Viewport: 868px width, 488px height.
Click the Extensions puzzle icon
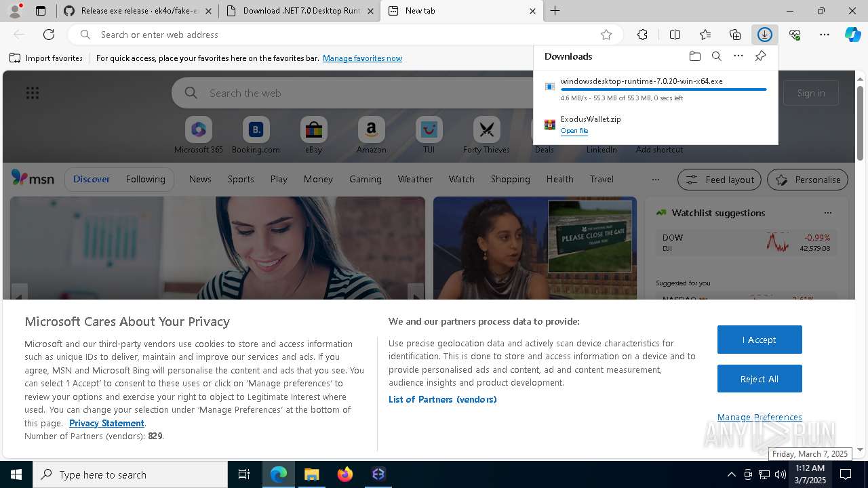[x=642, y=35]
